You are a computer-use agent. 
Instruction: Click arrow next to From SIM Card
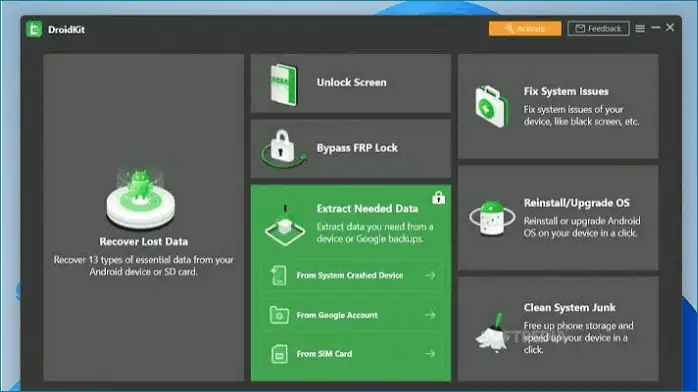point(430,354)
